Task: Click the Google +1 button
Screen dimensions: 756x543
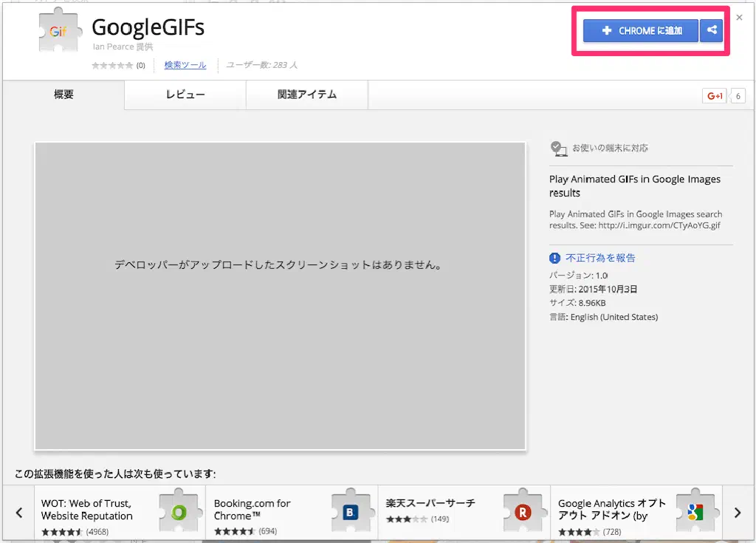Action: [x=715, y=96]
